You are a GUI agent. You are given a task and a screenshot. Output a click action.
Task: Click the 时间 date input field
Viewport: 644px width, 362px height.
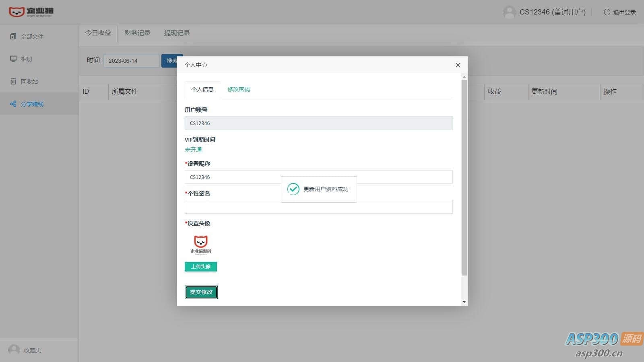tap(132, 61)
